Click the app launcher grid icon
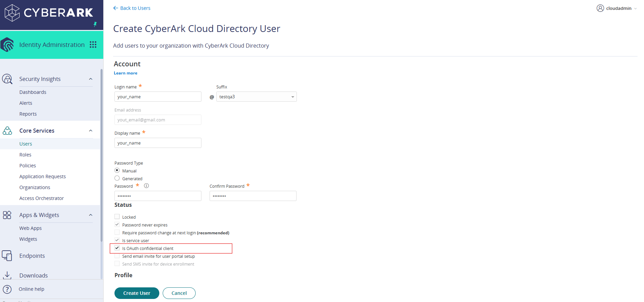This screenshot has width=644, height=302. [x=93, y=45]
